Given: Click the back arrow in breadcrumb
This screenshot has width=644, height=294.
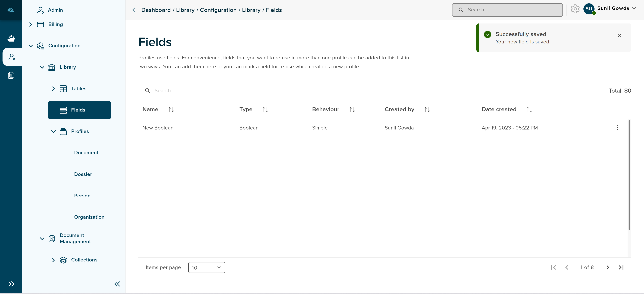Looking at the screenshot, I should coord(135,10).
